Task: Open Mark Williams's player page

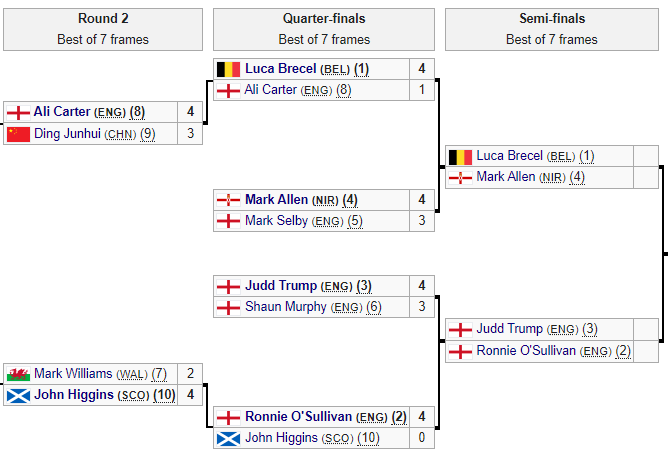Action: 73,374
